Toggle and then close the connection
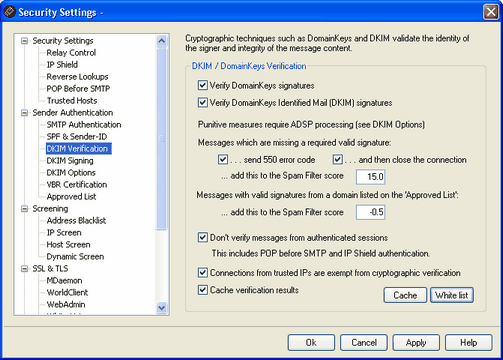This screenshot has height=360, width=503. point(337,159)
